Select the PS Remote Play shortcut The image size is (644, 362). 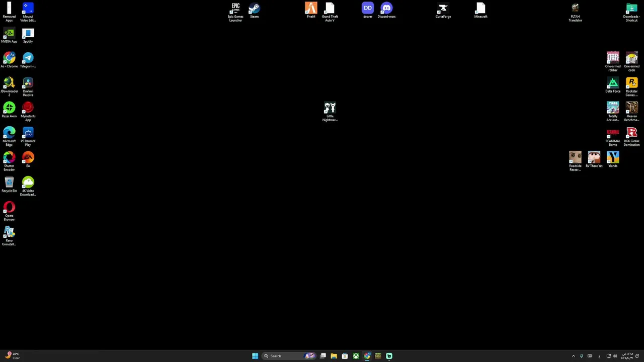28,136
